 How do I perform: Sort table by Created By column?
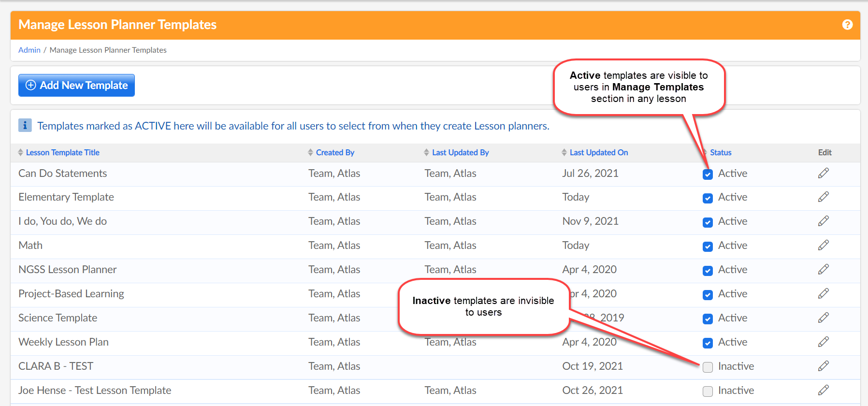coord(335,152)
